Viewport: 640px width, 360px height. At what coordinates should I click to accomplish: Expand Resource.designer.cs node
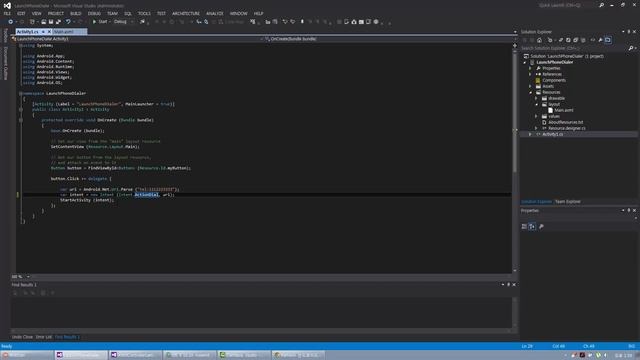click(536, 128)
